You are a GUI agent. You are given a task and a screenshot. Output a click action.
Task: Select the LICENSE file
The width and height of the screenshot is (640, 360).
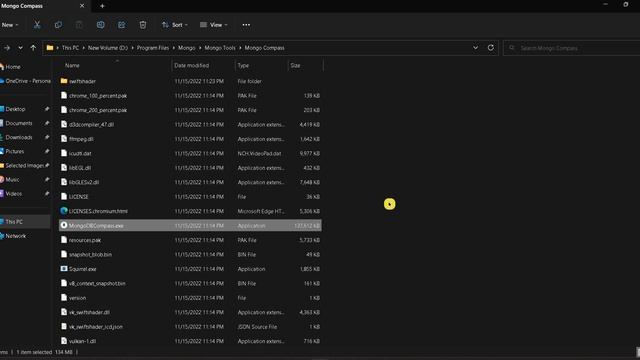pyautogui.click(x=190, y=197)
